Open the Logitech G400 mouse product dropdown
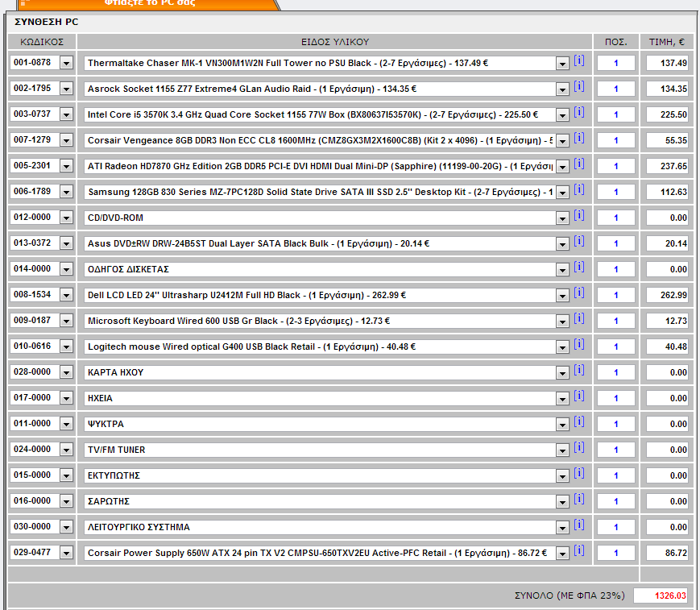This screenshot has width=700, height=610. [562, 347]
